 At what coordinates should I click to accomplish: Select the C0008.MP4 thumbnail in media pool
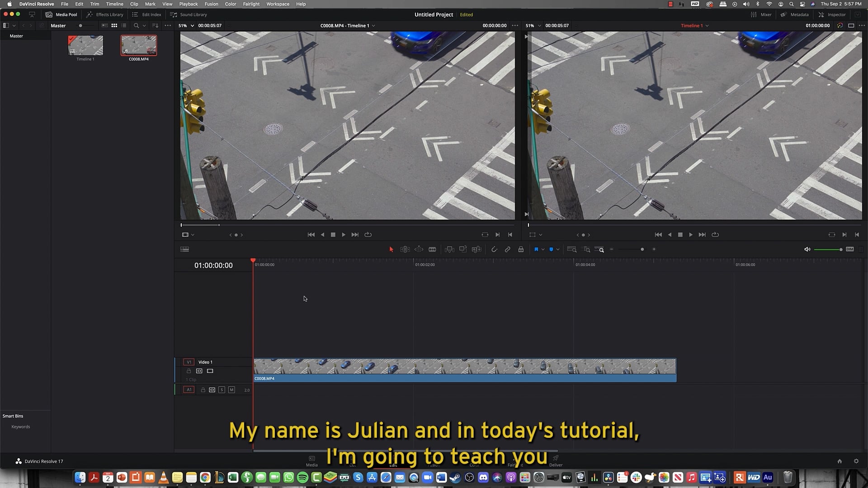[138, 45]
